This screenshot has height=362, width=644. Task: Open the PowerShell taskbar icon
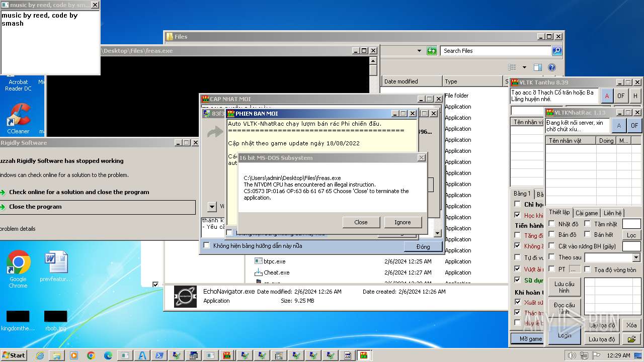tap(159, 355)
